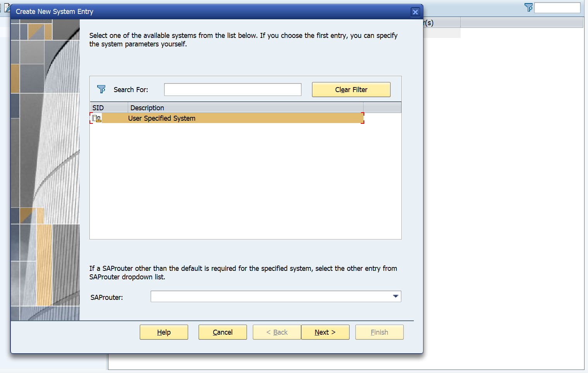The image size is (588, 373).
Task: Click Next to continue the wizard
Action: point(325,332)
